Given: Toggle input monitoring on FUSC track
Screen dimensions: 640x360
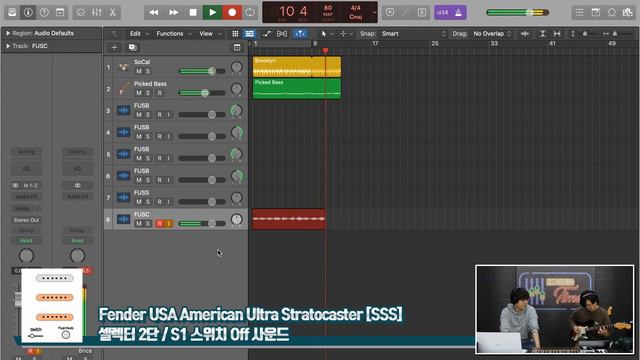Looking at the screenshot, I should click(169, 223).
